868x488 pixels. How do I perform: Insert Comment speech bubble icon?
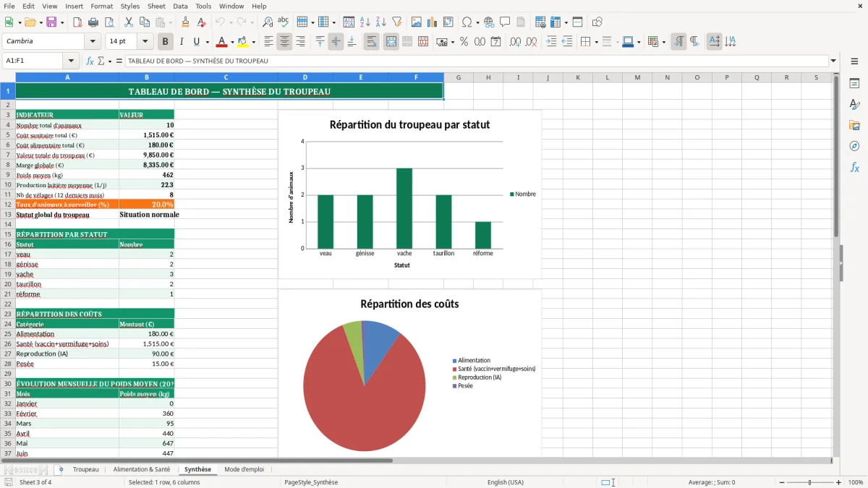click(x=505, y=22)
